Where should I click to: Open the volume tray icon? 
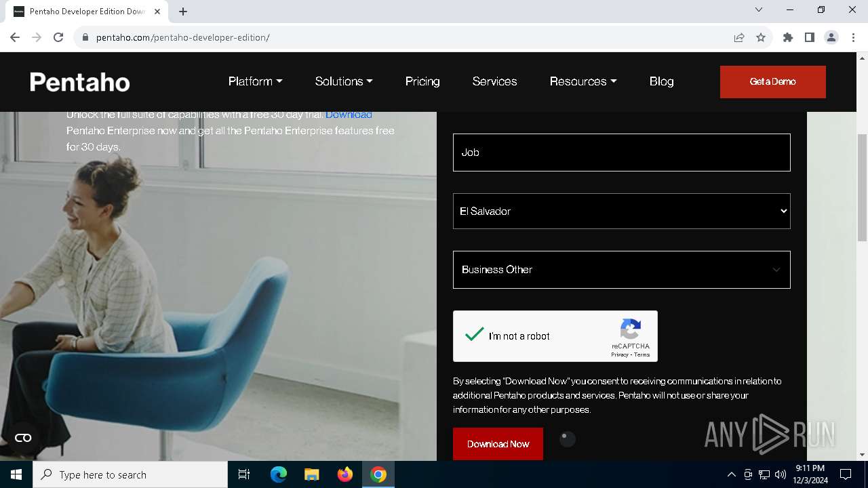[x=781, y=474]
